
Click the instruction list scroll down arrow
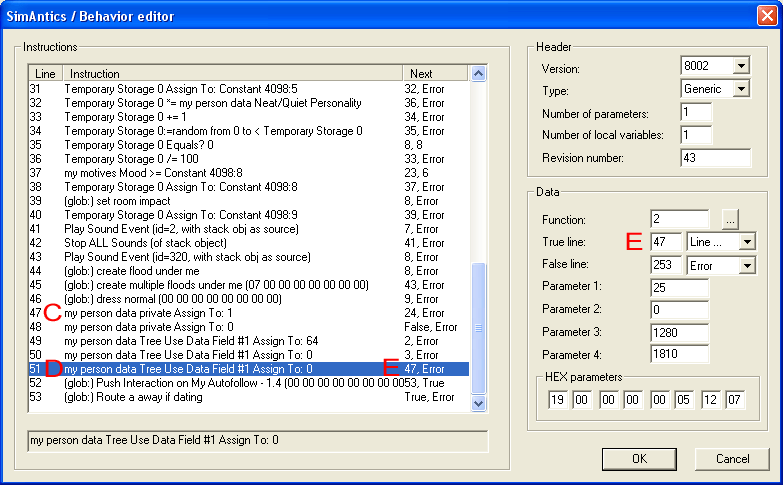[478, 403]
